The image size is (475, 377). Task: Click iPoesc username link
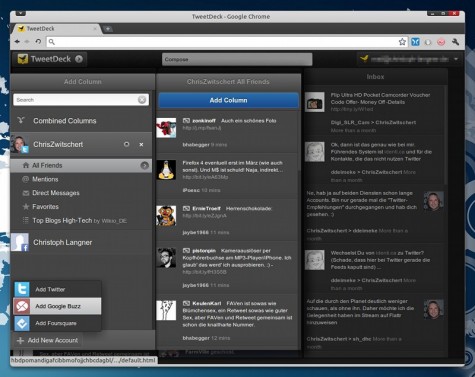click(x=191, y=190)
